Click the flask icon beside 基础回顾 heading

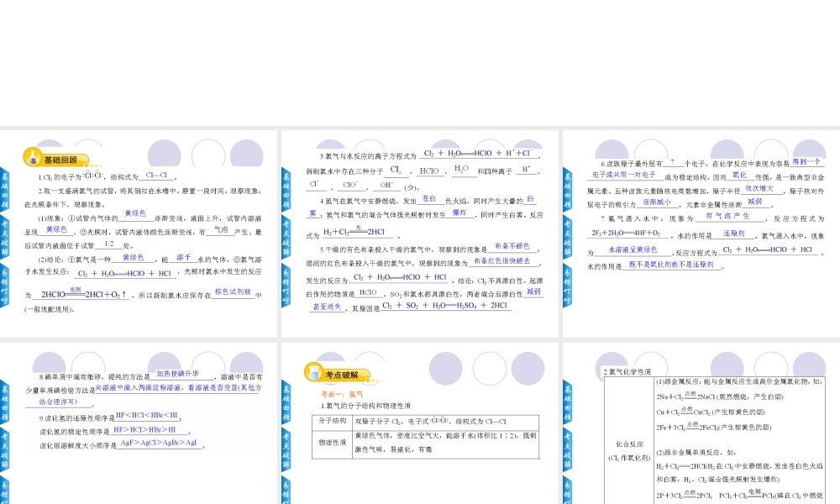coord(32,158)
